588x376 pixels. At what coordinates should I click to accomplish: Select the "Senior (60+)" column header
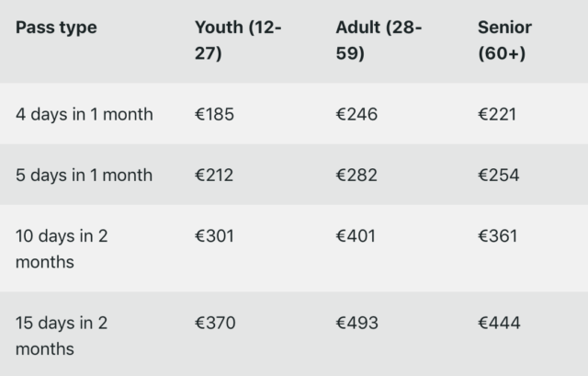click(x=504, y=40)
